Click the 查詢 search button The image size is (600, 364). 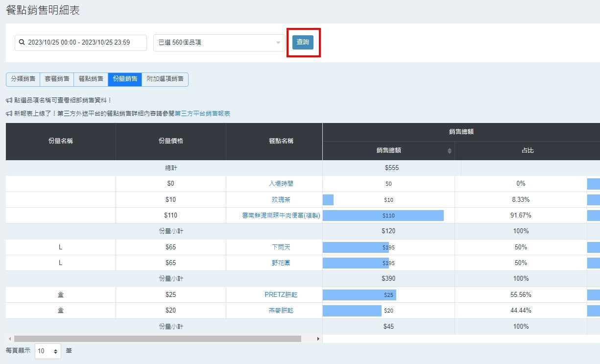(303, 43)
